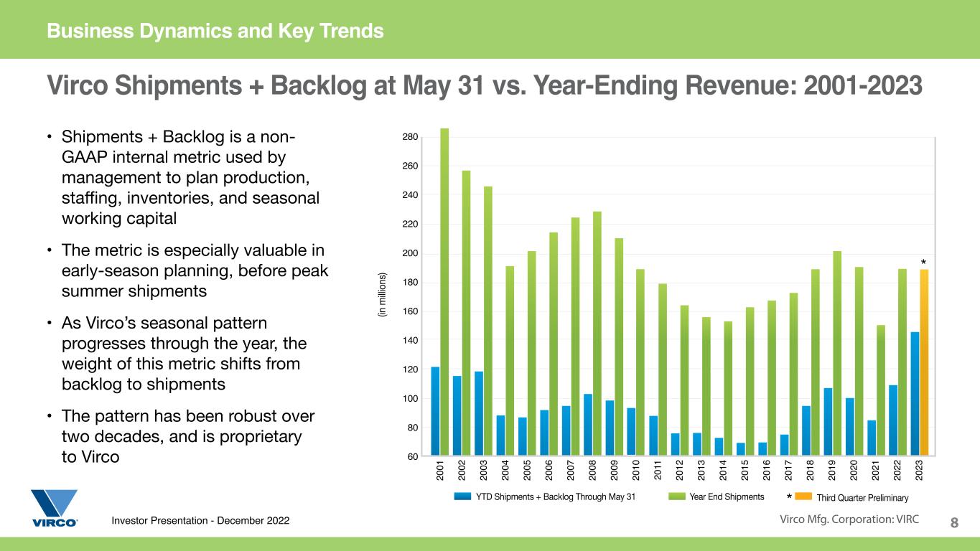Click the green Year End Shipments legend swatch

[x=676, y=496]
